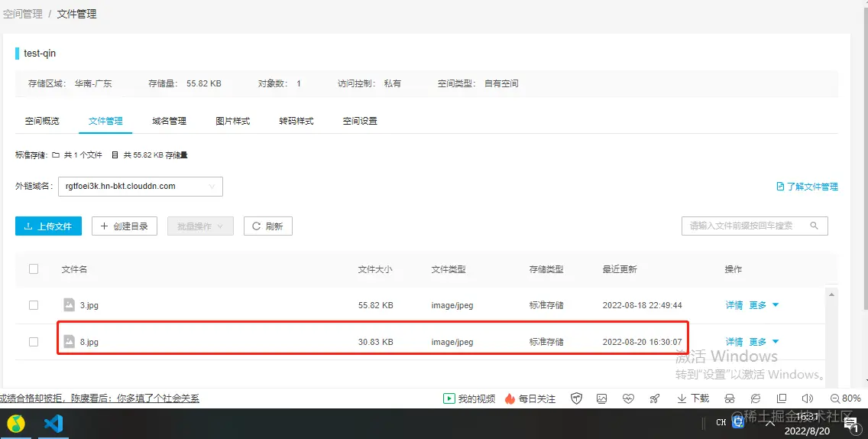Viewport: 868px width, 439px height.
Task: Click the 55.82 KB file size cell
Action: 375,305
